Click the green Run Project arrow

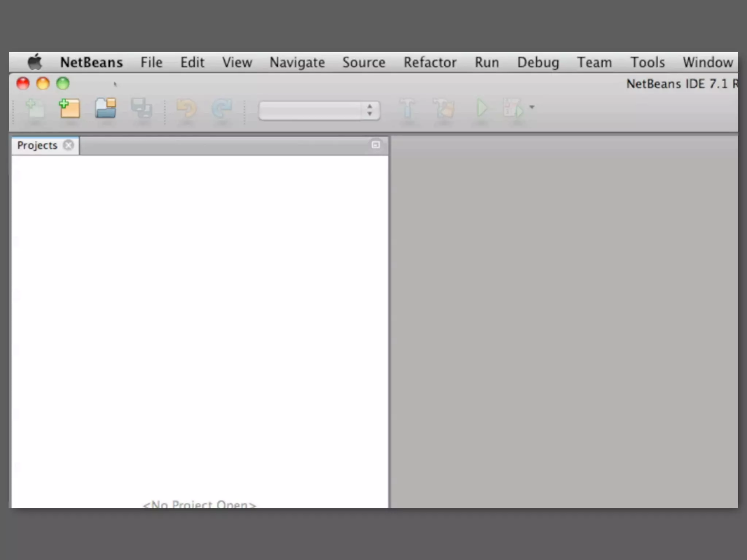[481, 108]
